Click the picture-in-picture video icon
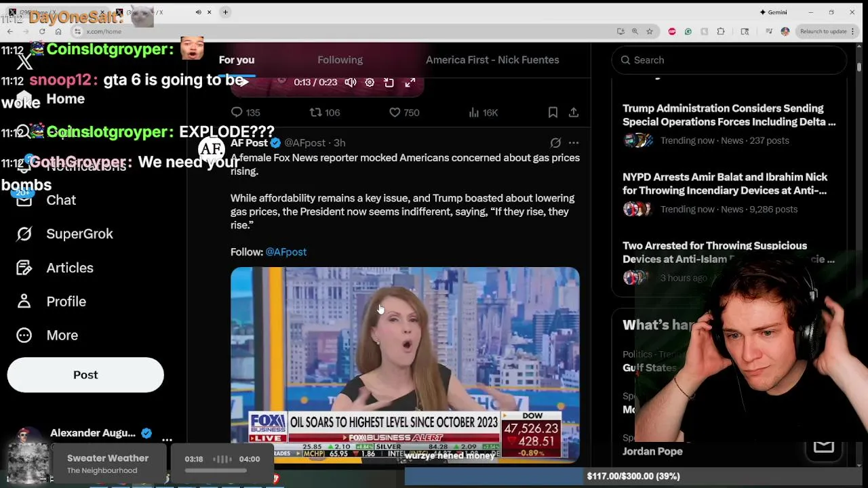Screen dimensions: 868x488 coord(389,82)
